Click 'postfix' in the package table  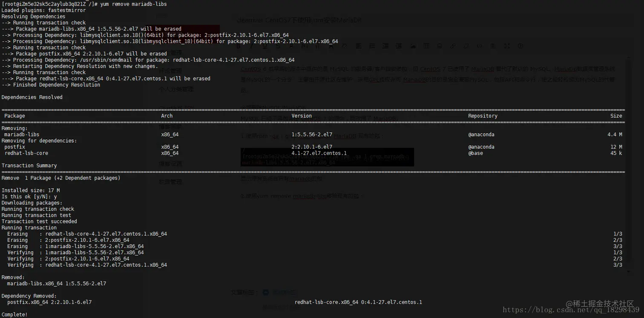[x=14, y=147]
